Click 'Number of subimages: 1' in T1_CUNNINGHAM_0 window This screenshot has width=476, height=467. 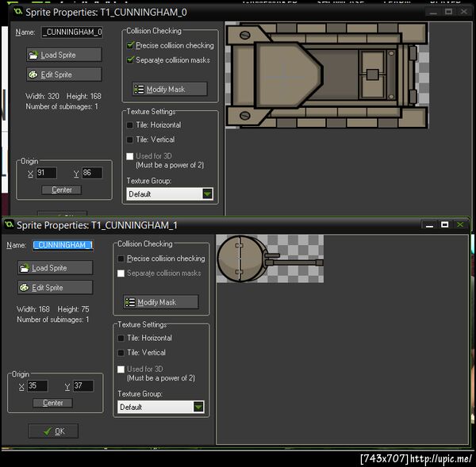click(62, 106)
